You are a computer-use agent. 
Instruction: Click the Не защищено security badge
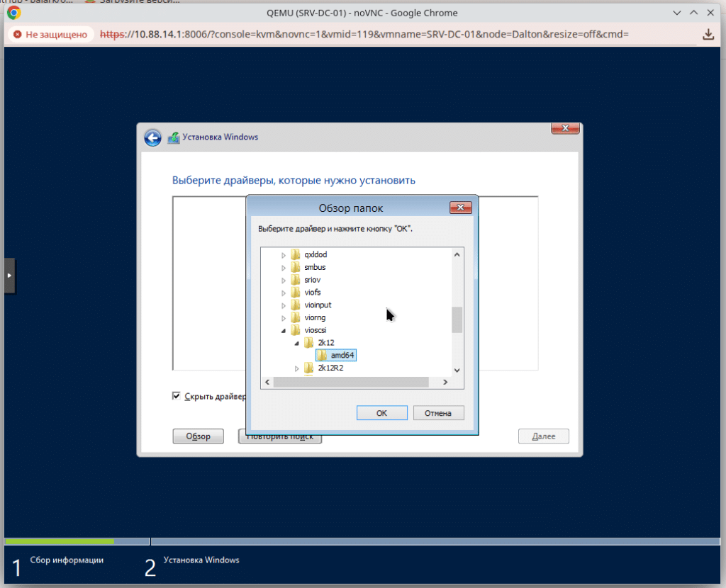[x=50, y=34]
